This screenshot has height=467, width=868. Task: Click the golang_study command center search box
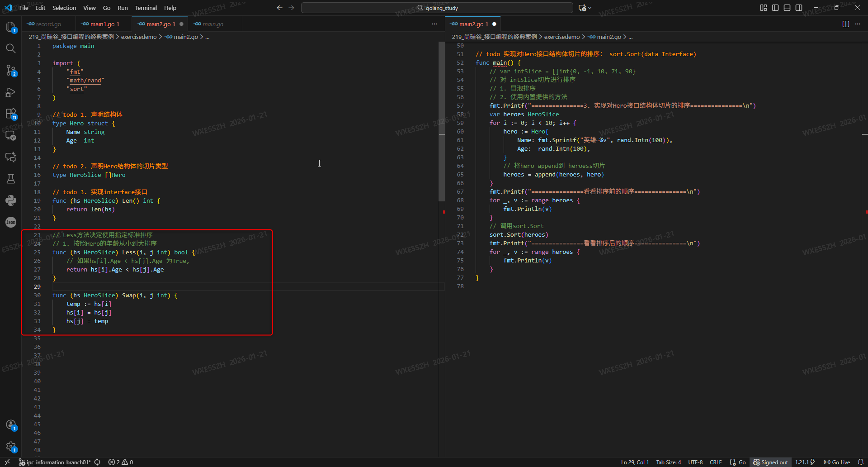click(x=437, y=8)
